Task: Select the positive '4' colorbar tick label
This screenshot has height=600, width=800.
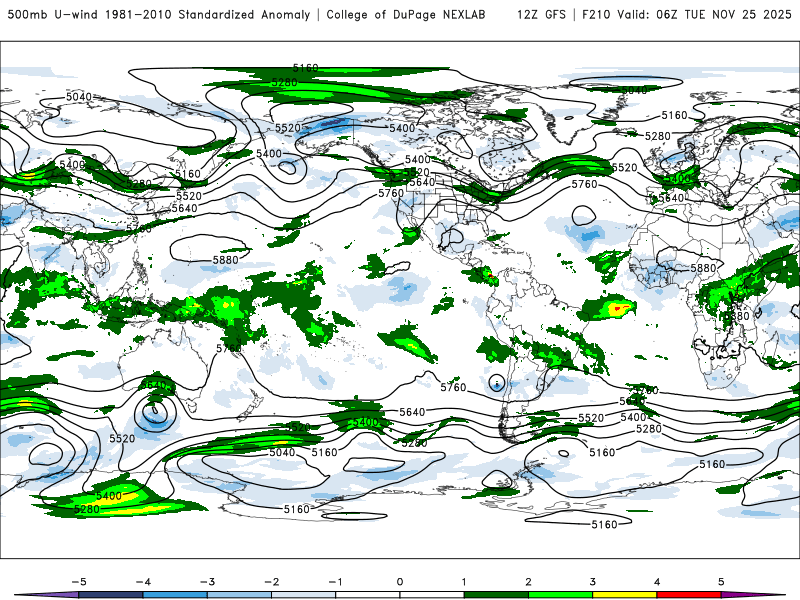Action: click(657, 582)
